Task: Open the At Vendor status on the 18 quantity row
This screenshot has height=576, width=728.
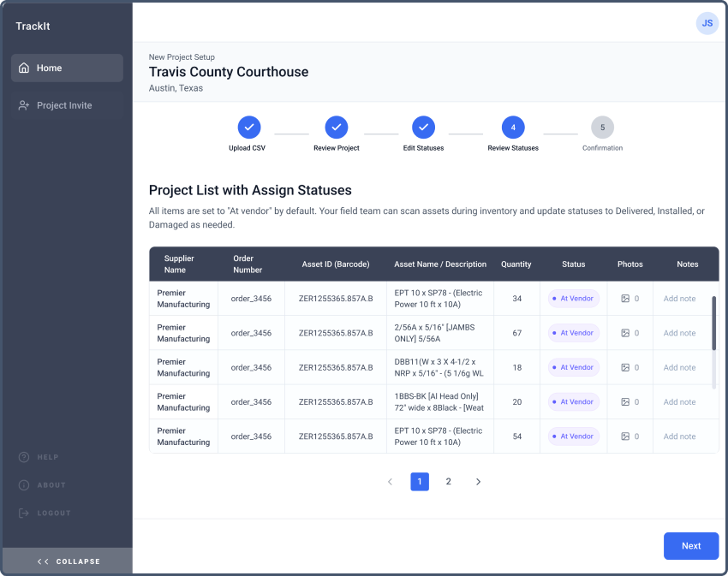Action: point(574,367)
